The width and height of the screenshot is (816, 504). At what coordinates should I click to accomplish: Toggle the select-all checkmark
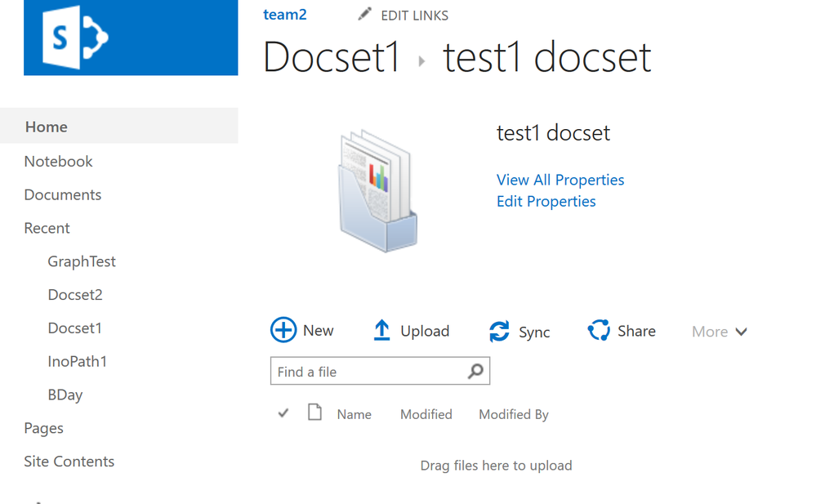[x=283, y=413]
